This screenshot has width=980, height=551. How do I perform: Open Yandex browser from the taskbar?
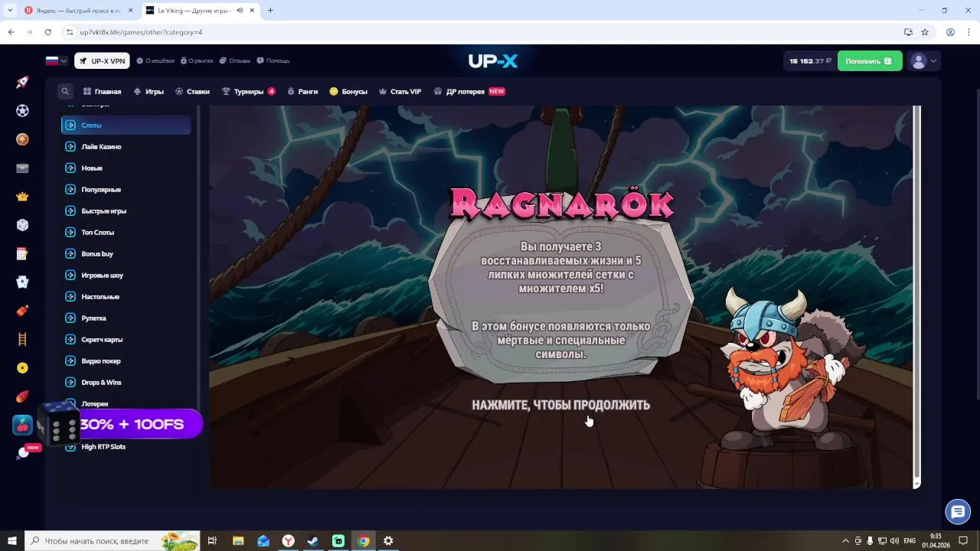coord(288,541)
